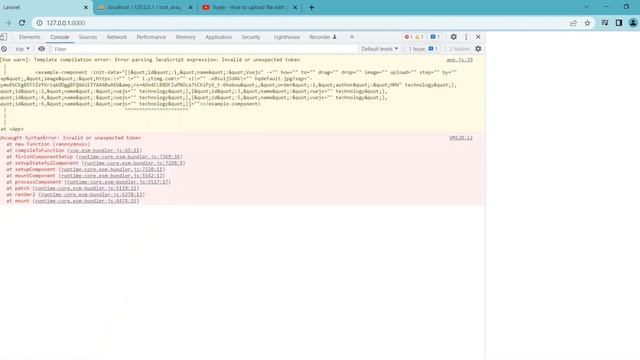640x360 pixels.
Task: Open the Chrome profile avatar
Action: click(633, 23)
